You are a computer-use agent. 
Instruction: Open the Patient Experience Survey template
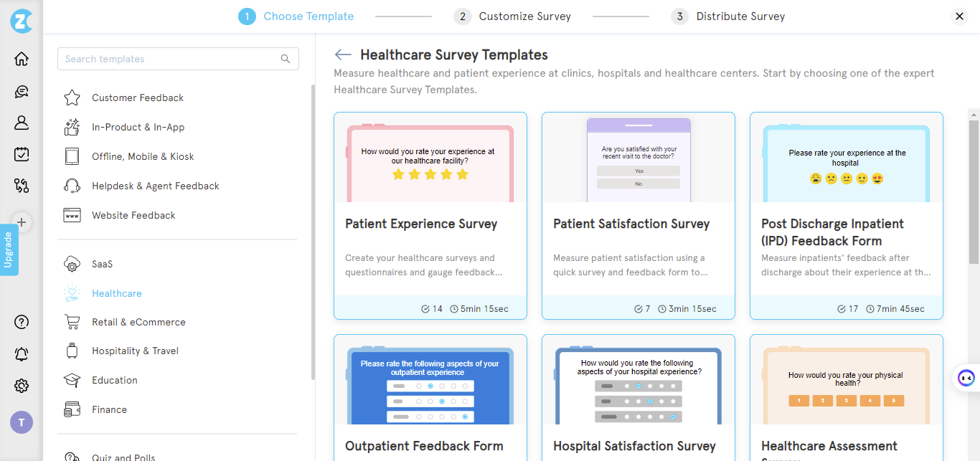tap(430, 215)
